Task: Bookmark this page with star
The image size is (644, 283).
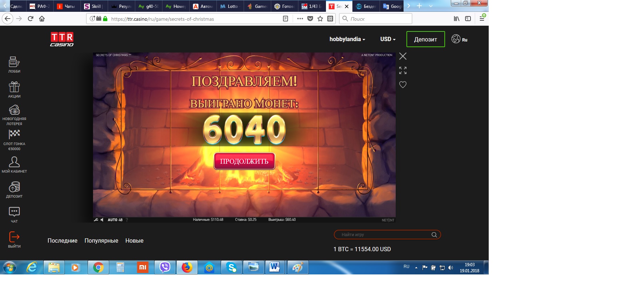Action: [x=320, y=19]
